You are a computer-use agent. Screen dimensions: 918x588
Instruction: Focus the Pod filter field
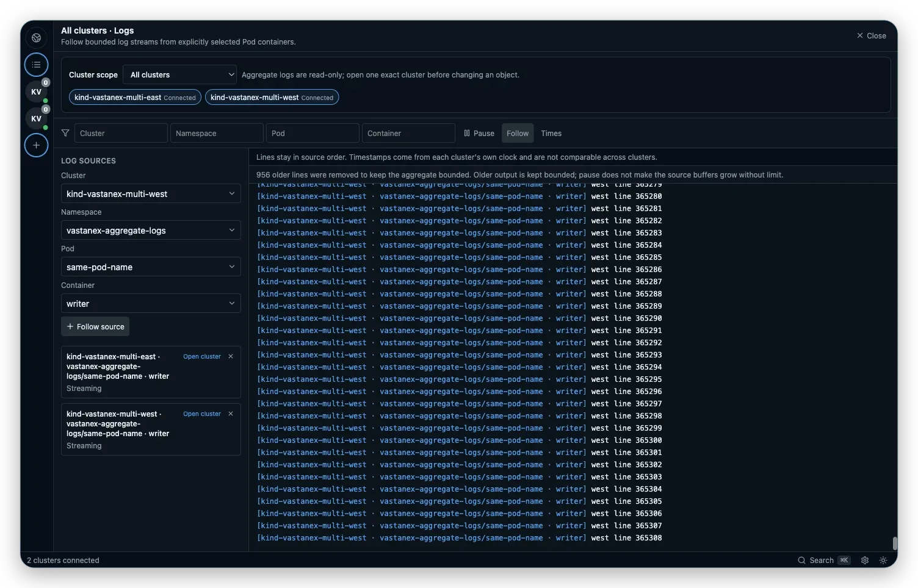click(313, 133)
